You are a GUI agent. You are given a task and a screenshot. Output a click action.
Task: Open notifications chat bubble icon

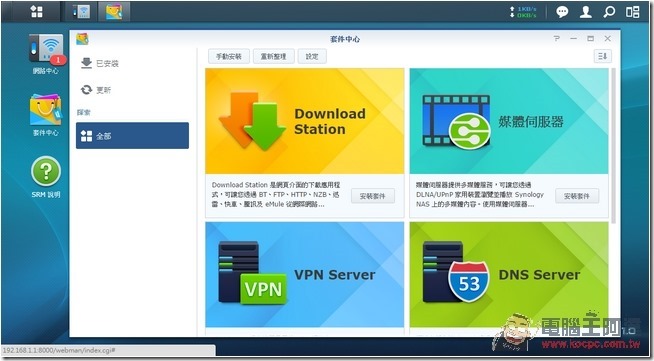tap(562, 12)
